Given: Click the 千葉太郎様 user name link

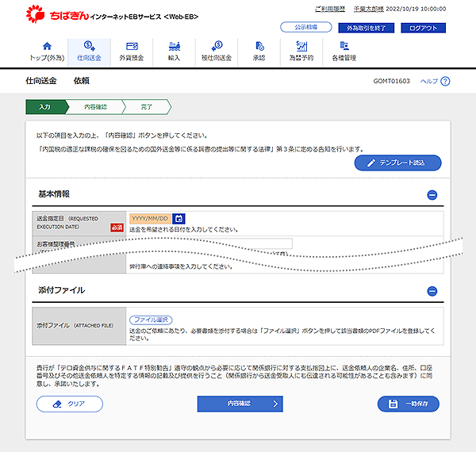Looking at the screenshot, I should pyautogui.click(x=369, y=9).
